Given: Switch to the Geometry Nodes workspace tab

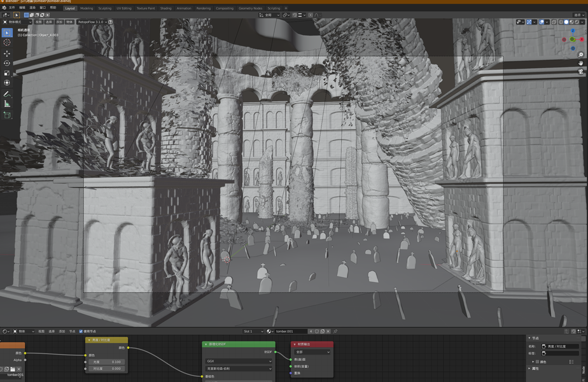Looking at the screenshot, I should point(251,8).
